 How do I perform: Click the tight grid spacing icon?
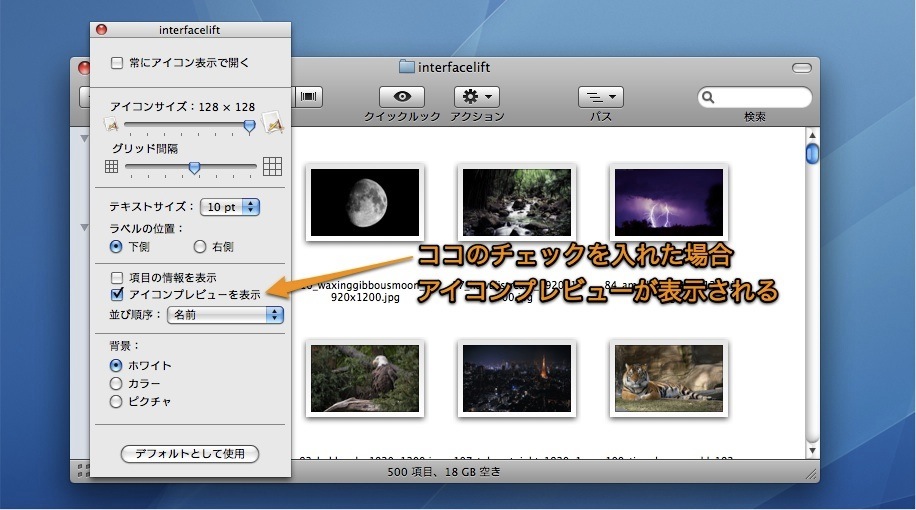(112, 166)
